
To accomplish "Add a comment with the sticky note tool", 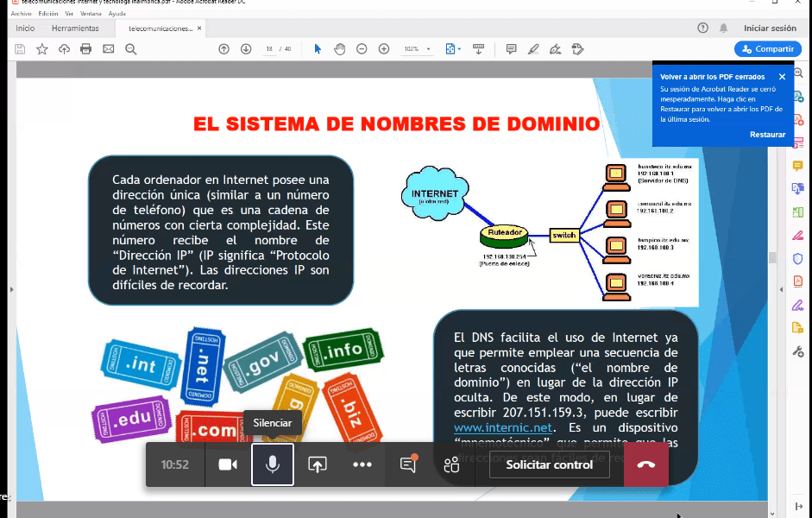I will point(511,49).
